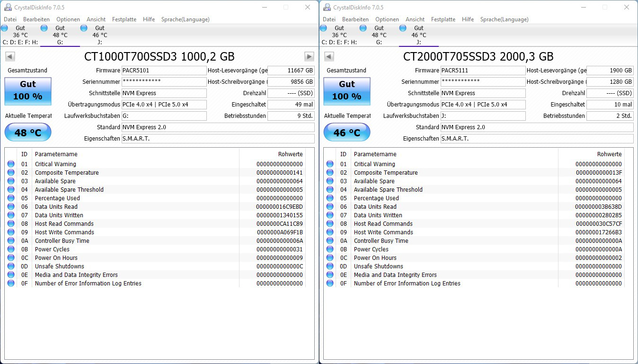638x364 pixels.
Task: Click Betriebsstunden value 2 Std.
Action: (x=610, y=116)
